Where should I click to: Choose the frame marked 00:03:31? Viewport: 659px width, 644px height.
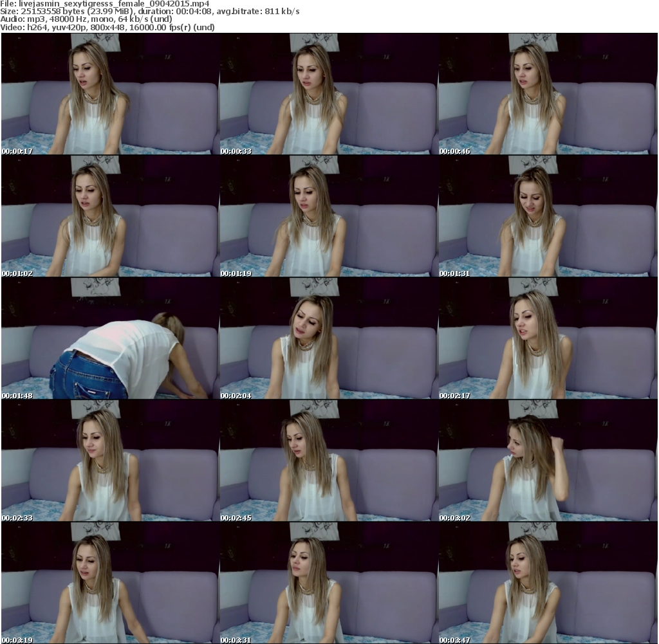coord(329,583)
